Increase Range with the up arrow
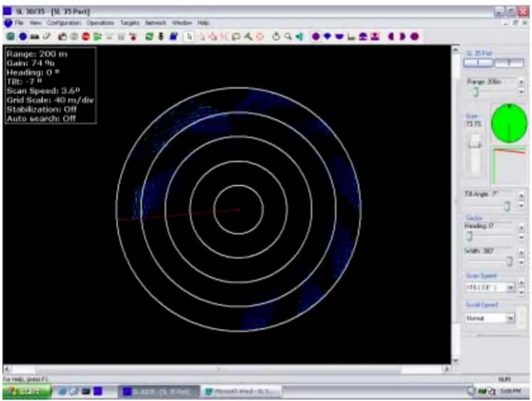Image resolution: width=532 pixels, height=401 pixels. (521, 82)
